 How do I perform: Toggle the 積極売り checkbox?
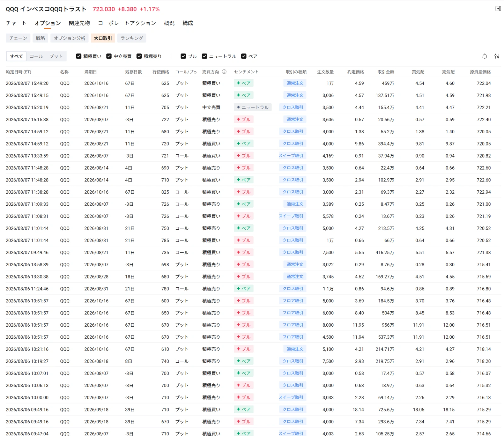click(x=139, y=56)
